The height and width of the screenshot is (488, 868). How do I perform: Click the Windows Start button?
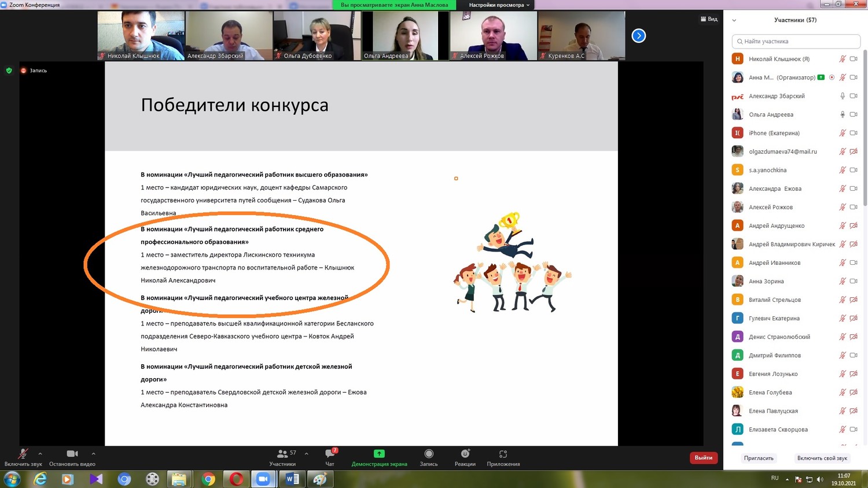12,479
